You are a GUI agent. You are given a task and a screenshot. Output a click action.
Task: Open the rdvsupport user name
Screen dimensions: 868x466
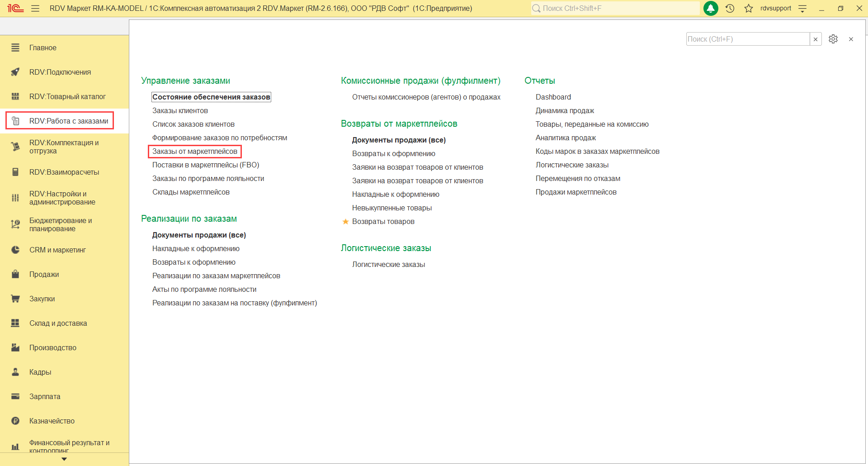coord(776,8)
